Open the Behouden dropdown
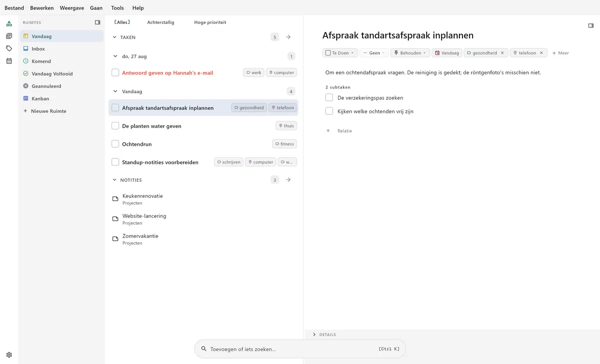Image resolution: width=600 pixels, height=364 pixels. point(410,53)
